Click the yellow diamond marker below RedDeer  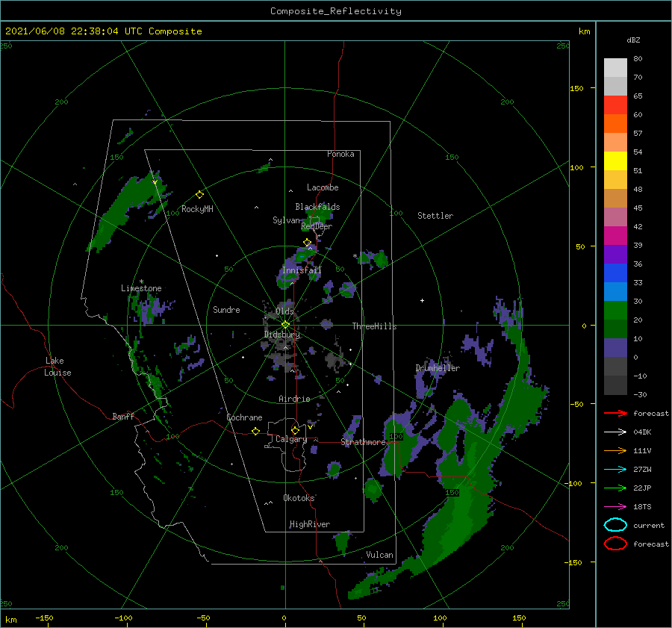coord(307,243)
